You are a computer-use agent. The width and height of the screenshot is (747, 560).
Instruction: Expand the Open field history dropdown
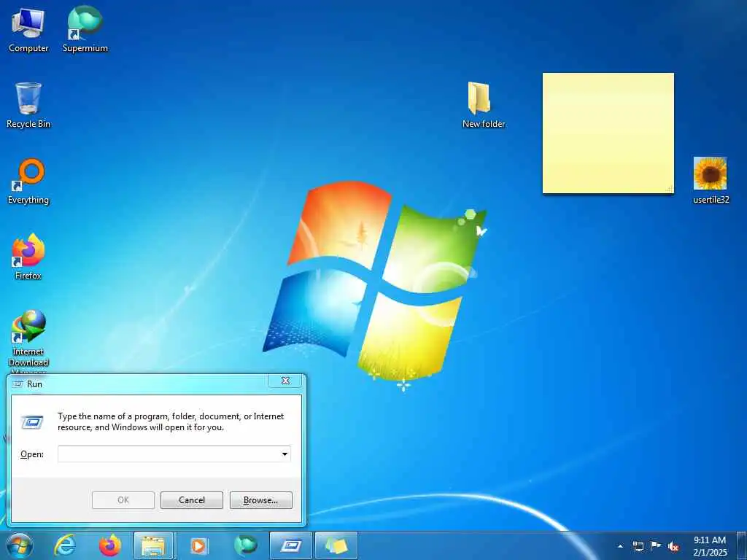(285, 454)
